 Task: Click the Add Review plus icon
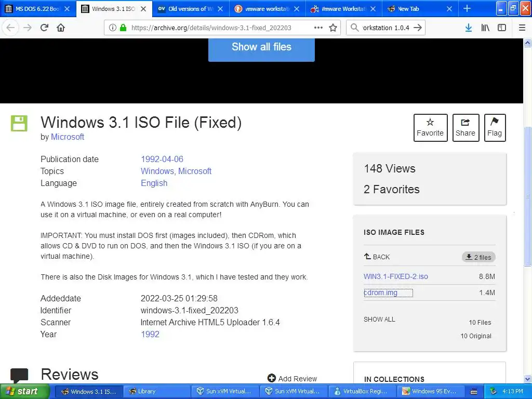[x=271, y=378]
